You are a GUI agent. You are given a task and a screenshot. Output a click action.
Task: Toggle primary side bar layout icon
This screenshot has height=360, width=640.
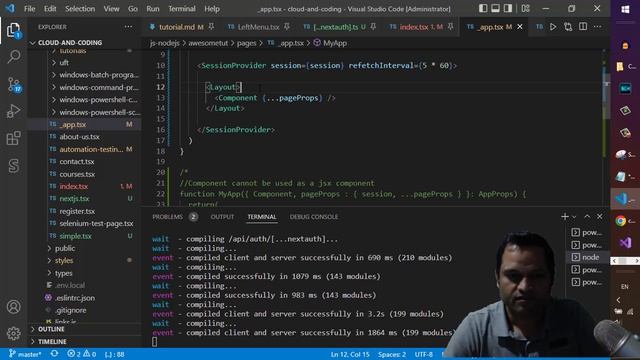[x=483, y=9]
